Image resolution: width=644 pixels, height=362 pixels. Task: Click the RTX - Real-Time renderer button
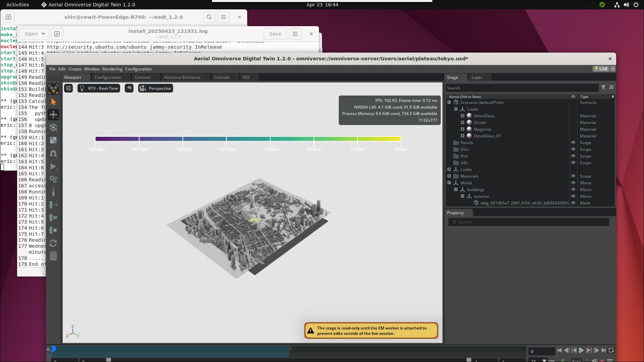click(x=99, y=88)
